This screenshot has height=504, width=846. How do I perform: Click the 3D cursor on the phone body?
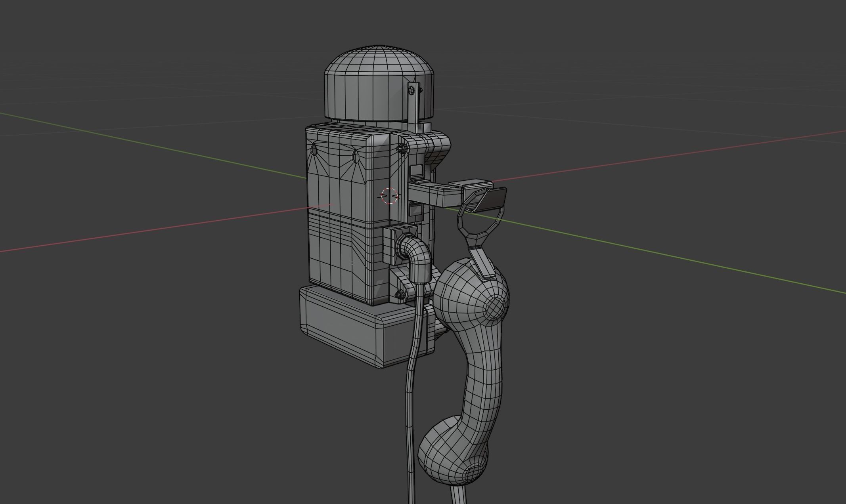click(389, 196)
